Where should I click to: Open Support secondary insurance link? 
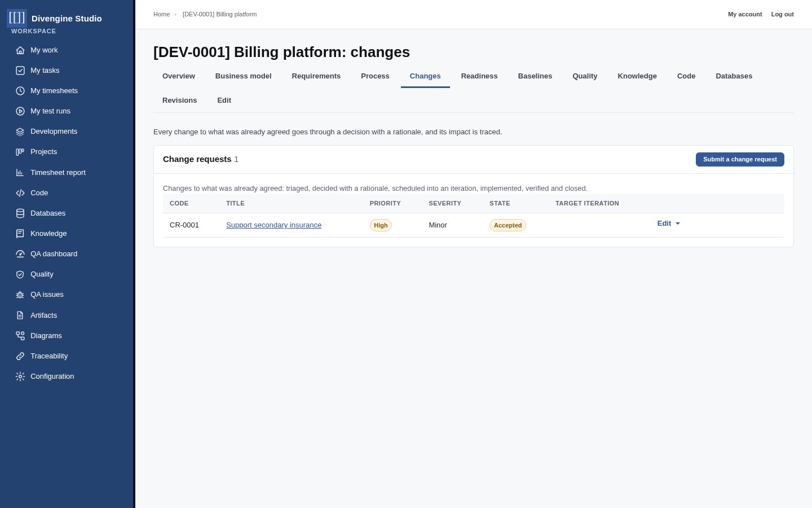click(x=273, y=225)
